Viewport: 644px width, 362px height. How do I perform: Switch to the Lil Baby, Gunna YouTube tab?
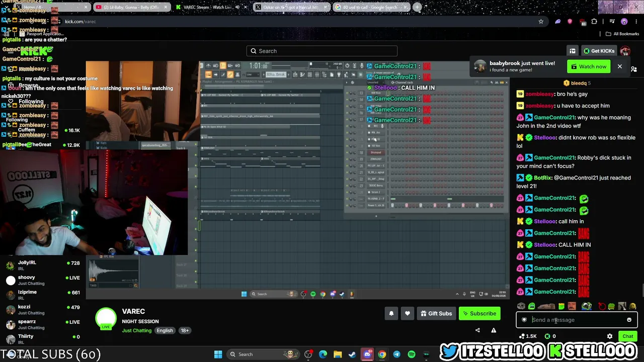[132, 8]
